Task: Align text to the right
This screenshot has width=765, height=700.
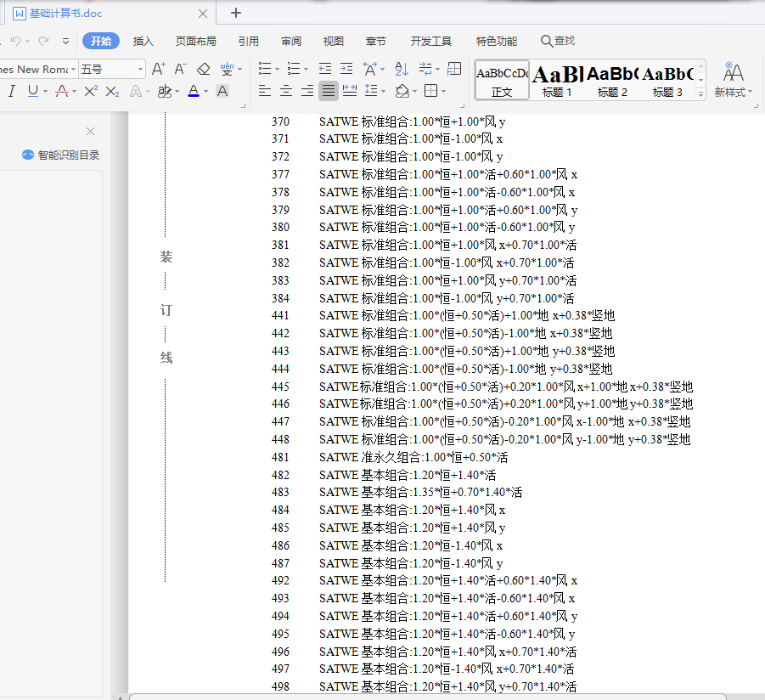Action: (x=307, y=91)
